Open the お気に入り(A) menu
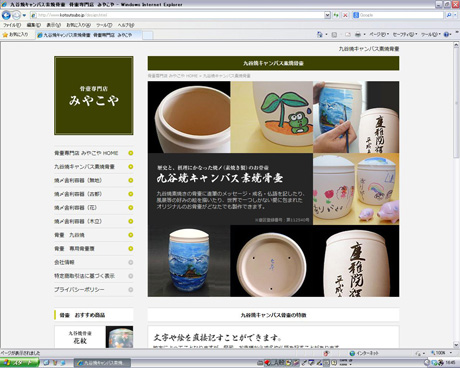 point(78,25)
